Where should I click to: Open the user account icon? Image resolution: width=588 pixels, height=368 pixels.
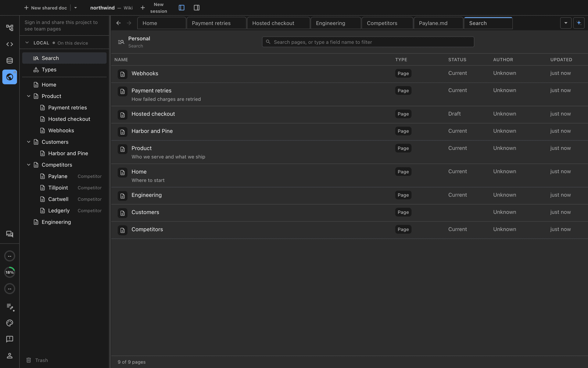coord(10,355)
